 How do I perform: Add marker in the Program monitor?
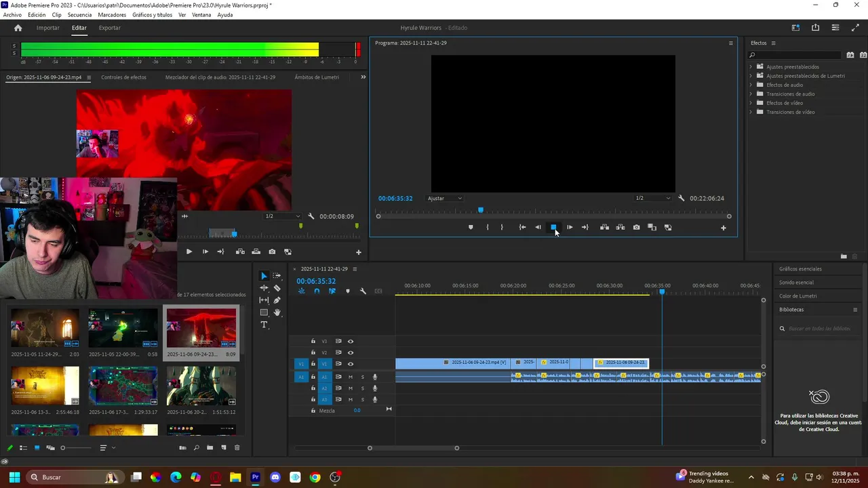point(471,228)
